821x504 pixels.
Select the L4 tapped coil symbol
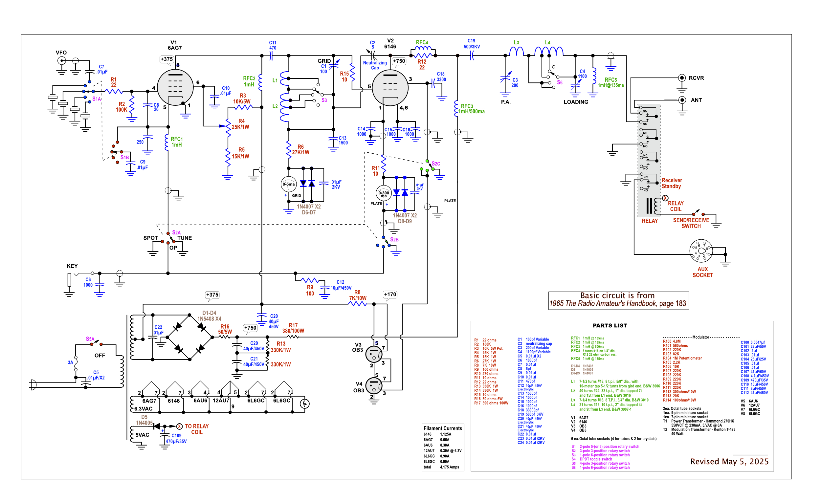coord(549,52)
